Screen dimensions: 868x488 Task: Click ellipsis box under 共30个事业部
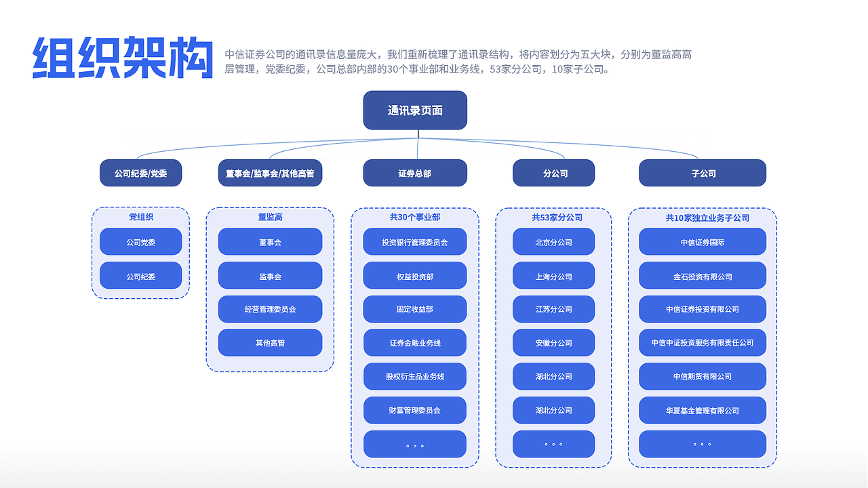415,444
